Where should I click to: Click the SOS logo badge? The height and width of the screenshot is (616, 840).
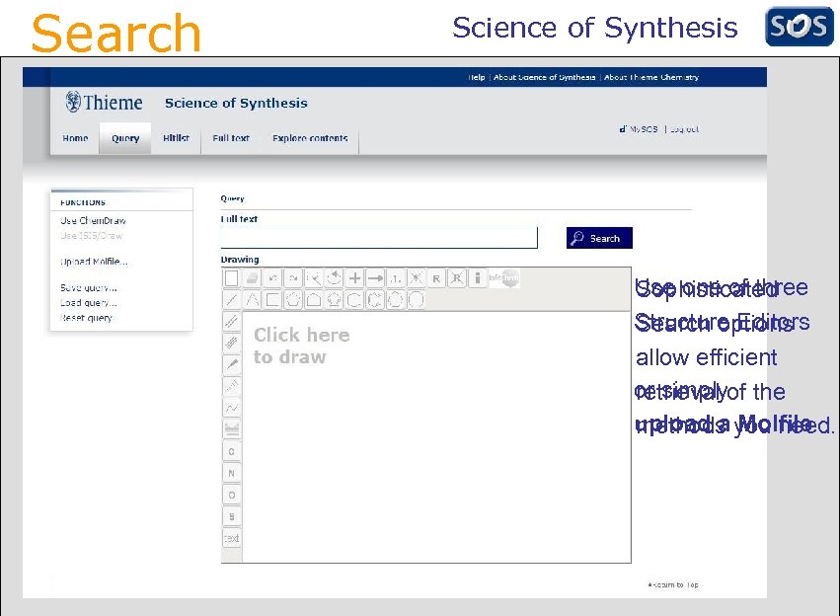(800, 27)
